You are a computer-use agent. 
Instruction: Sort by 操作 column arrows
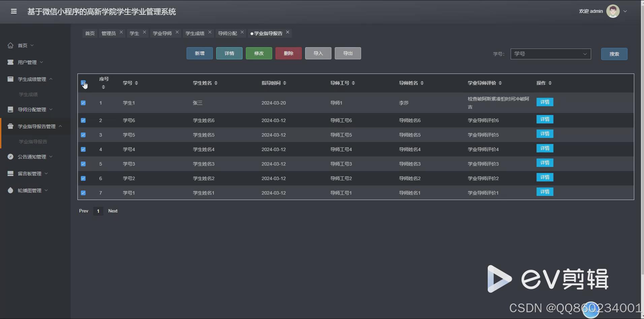pos(550,83)
